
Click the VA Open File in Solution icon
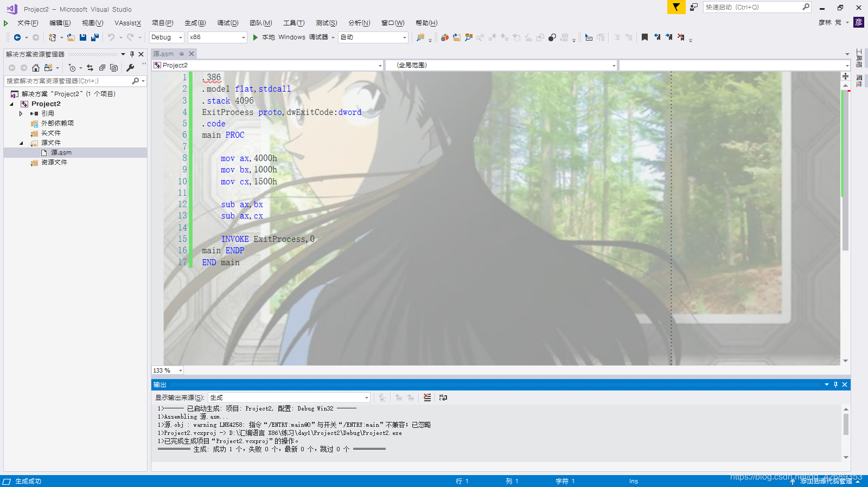click(x=457, y=37)
